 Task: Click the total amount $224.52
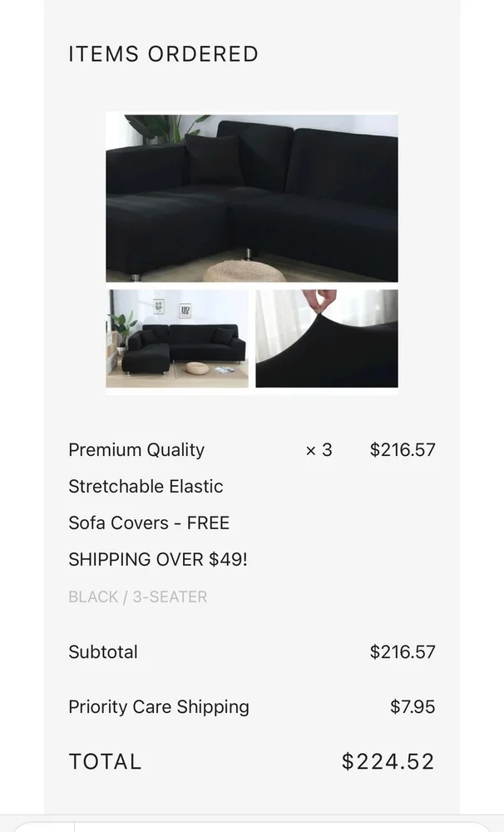click(x=388, y=761)
